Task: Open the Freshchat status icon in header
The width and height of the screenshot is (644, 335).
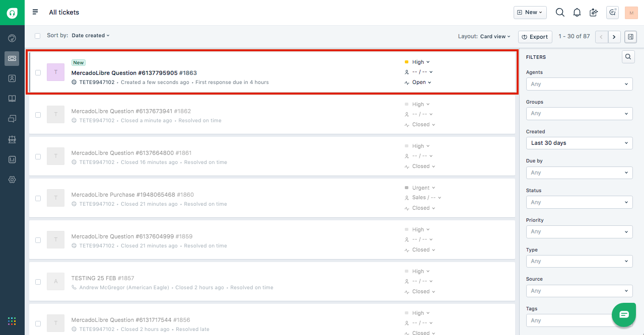Action: point(612,13)
